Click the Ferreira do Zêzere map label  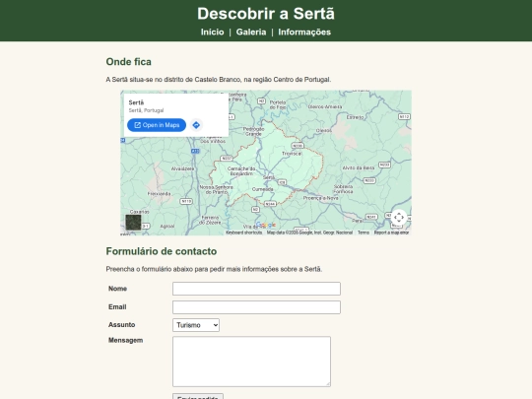tap(210, 220)
